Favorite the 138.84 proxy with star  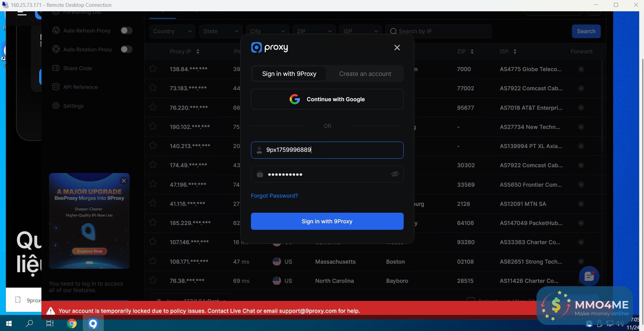coord(153,69)
